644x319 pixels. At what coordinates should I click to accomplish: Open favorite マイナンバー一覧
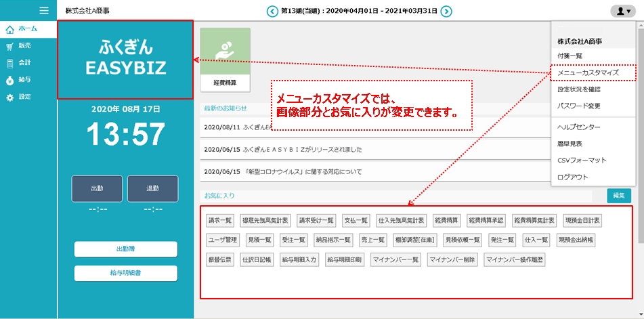tap(395, 260)
